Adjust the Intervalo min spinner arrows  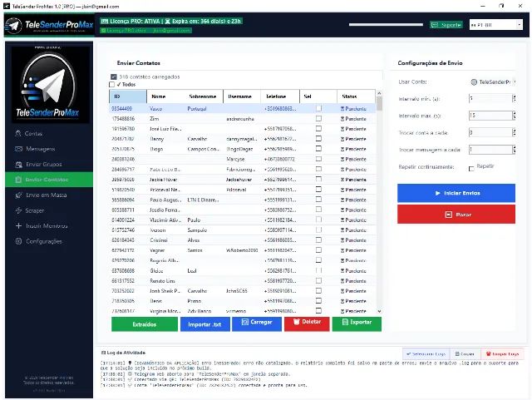(x=514, y=99)
